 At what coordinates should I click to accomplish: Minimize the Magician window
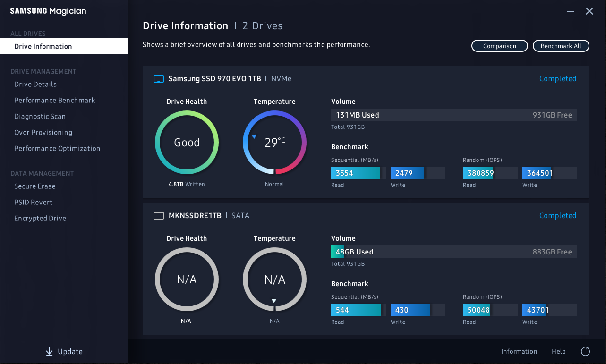[x=571, y=11]
